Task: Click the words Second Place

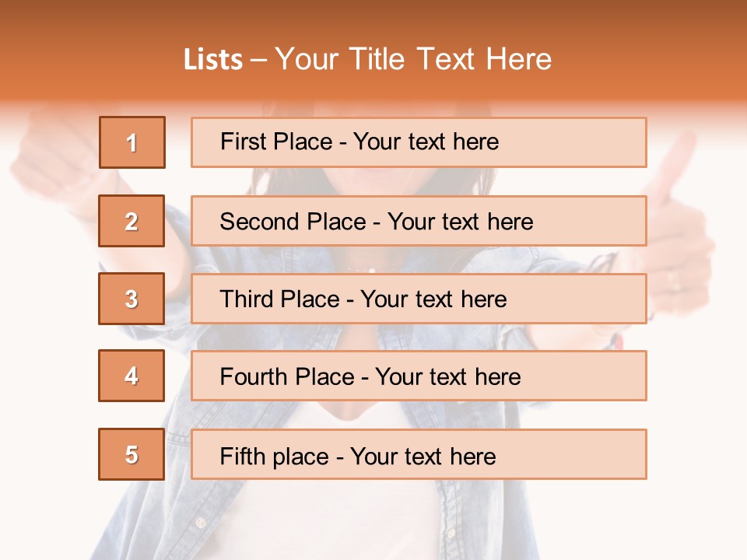Action: pyautogui.click(x=293, y=222)
